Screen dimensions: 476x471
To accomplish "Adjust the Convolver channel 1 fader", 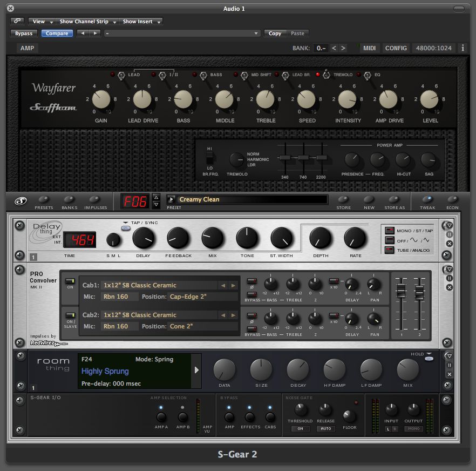I will point(401,291).
